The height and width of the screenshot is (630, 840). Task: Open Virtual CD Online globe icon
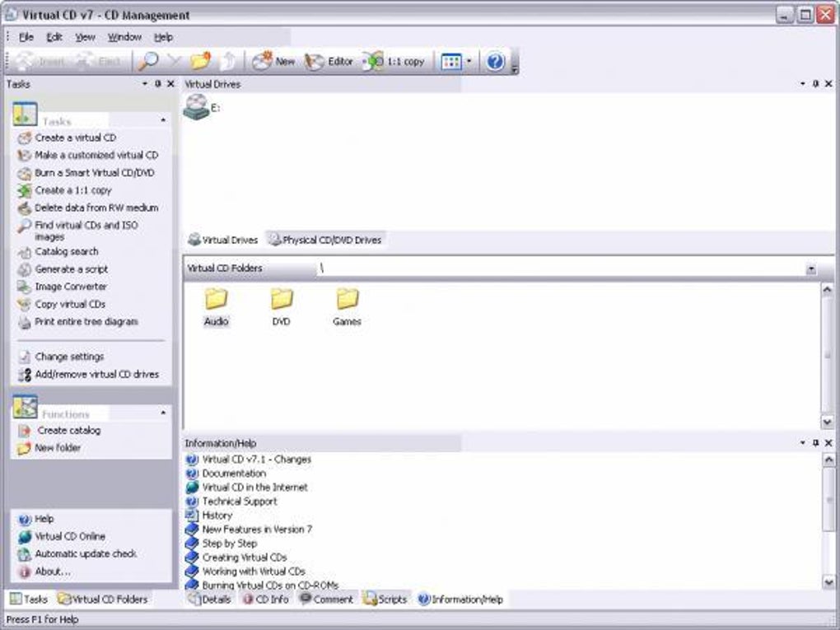pyautogui.click(x=24, y=537)
